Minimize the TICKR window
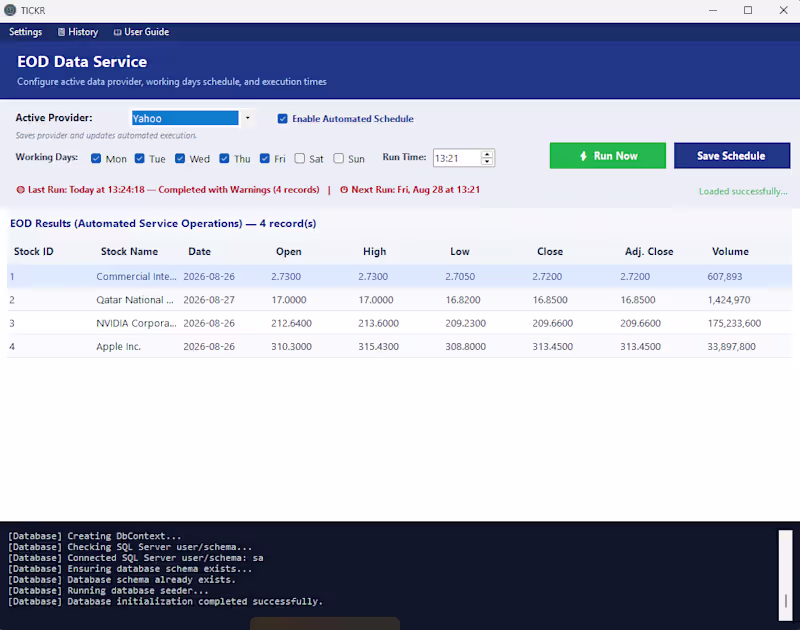Image resolution: width=800 pixels, height=630 pixels. (x=713, y=10)
